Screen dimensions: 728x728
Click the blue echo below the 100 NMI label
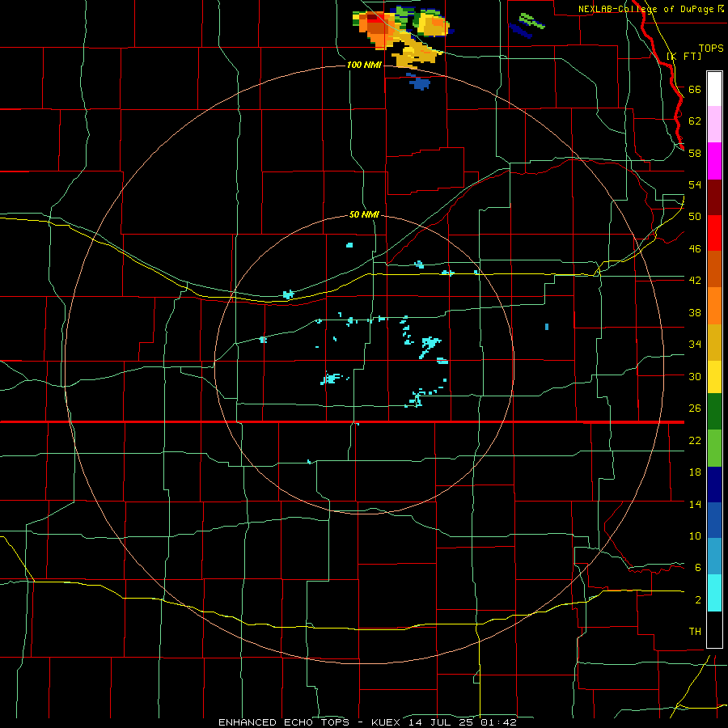420,83
